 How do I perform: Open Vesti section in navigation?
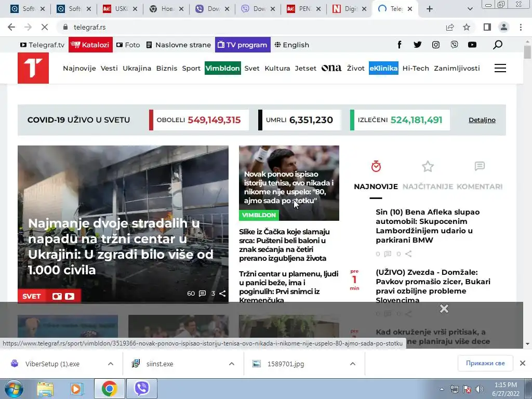coord(109,68)
